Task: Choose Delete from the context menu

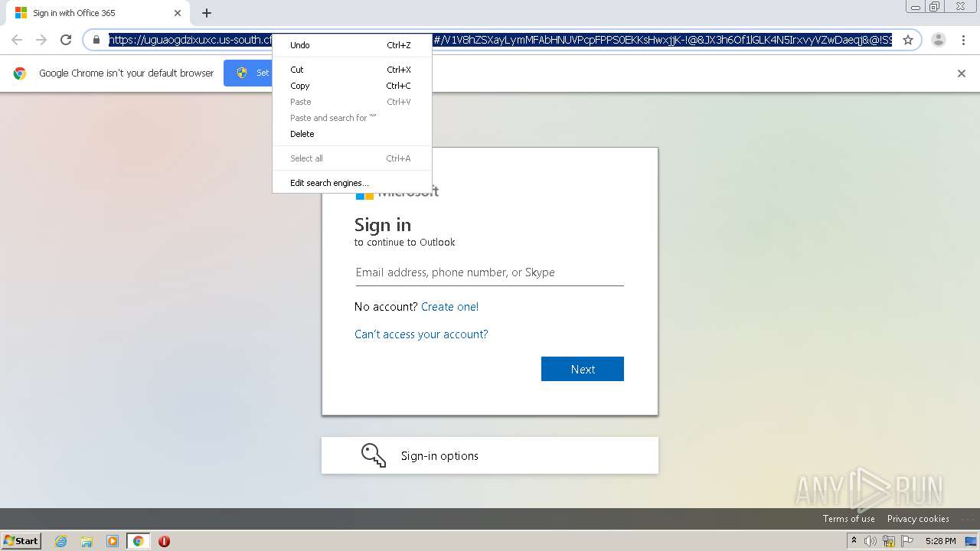Action: (x=352, y=134)
